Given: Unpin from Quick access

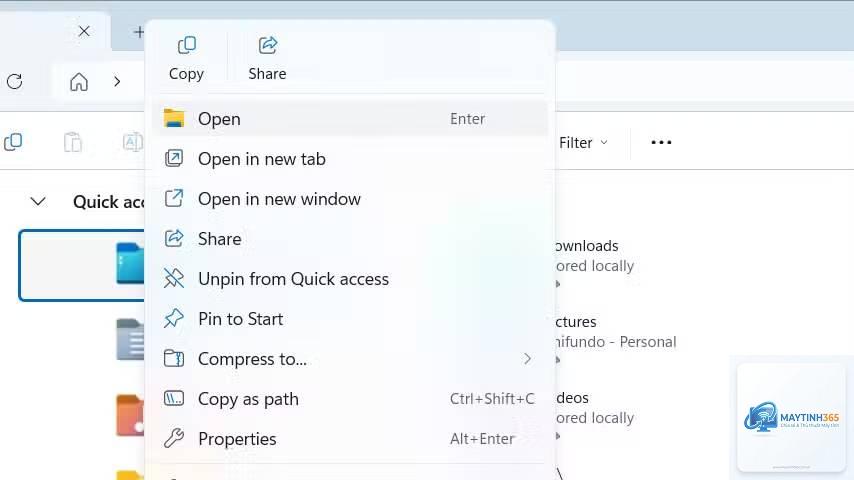Looking at the screenshot, I should click(350, 279).
